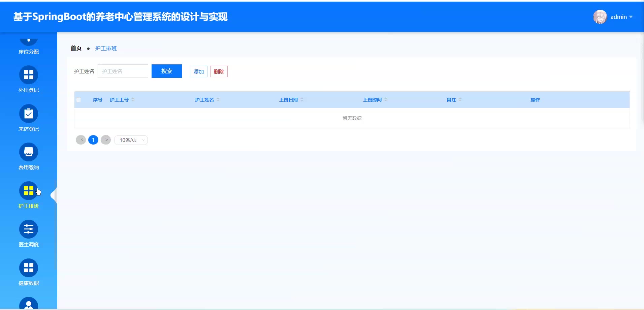
Task: Open the 费用缴纳 store icon
Action: coord(29,152)
